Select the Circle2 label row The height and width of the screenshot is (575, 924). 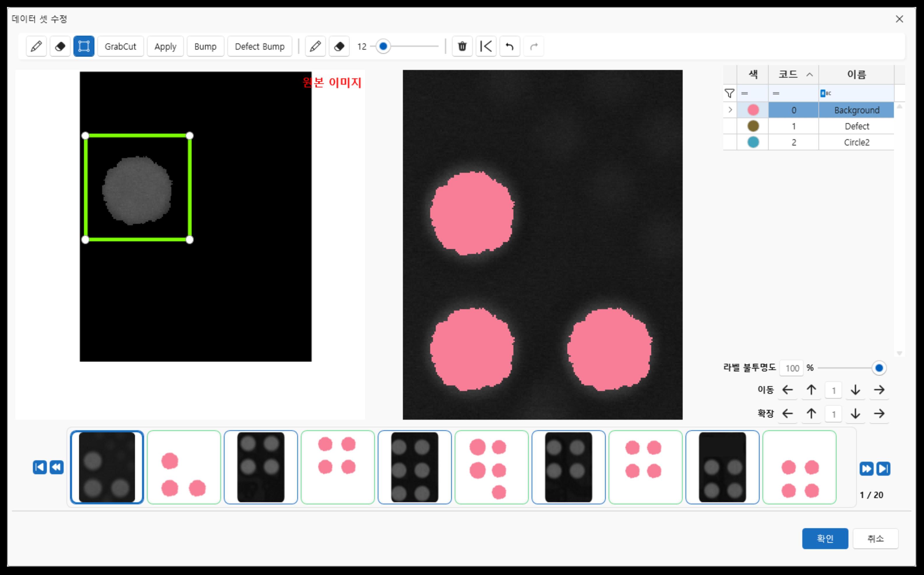856,142
